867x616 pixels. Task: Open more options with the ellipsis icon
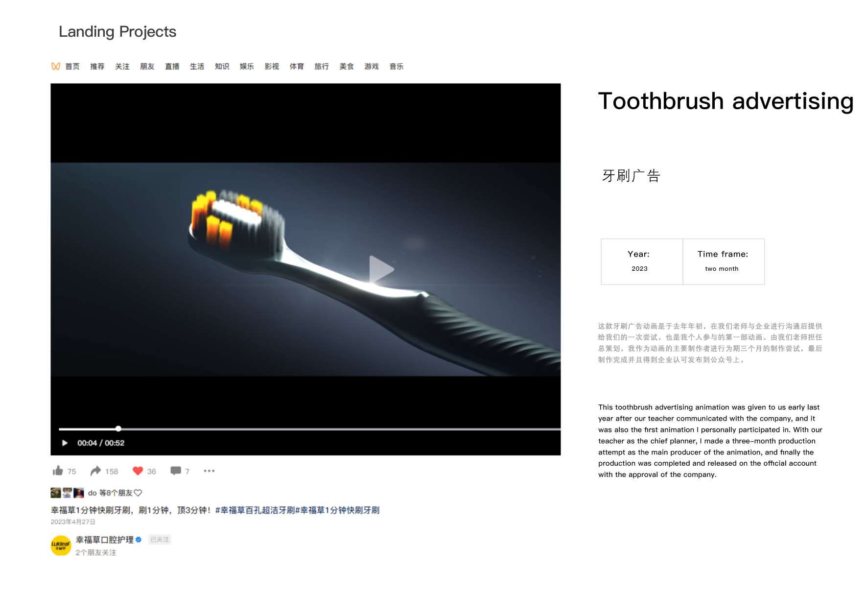210,471
